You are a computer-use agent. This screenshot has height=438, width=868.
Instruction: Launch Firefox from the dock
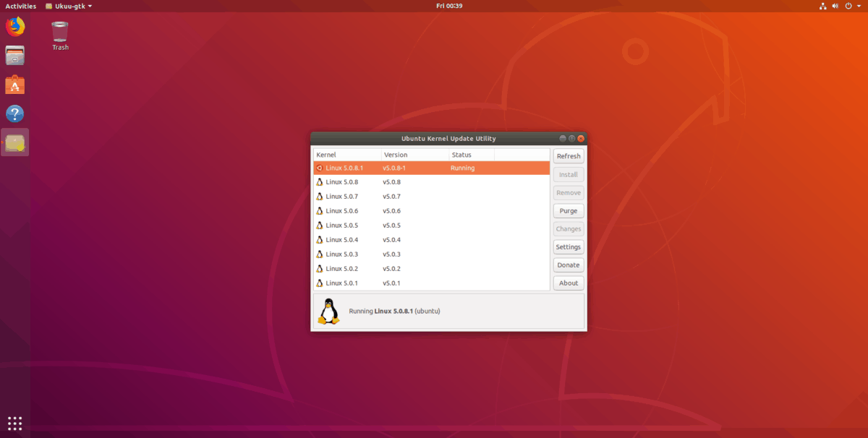[x=14, y=29]
